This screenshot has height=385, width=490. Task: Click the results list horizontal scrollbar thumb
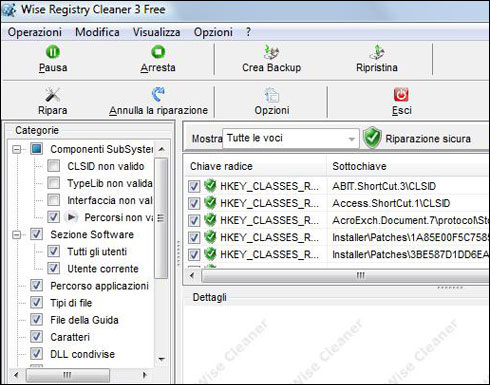click(x=346, y=276)
